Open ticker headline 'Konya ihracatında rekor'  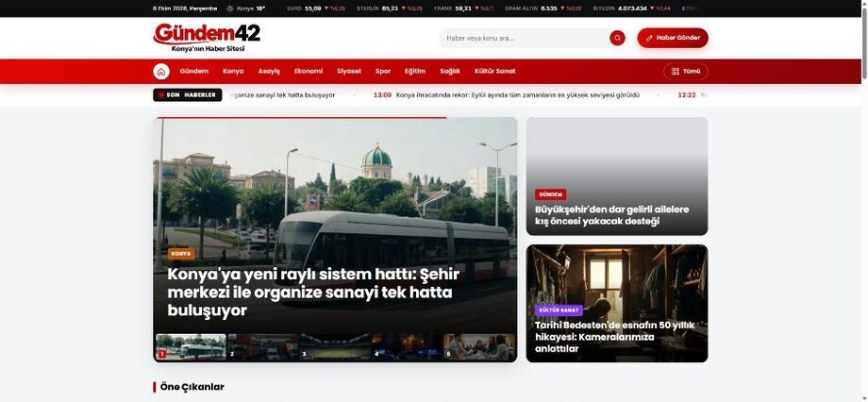tap(518, 95)
